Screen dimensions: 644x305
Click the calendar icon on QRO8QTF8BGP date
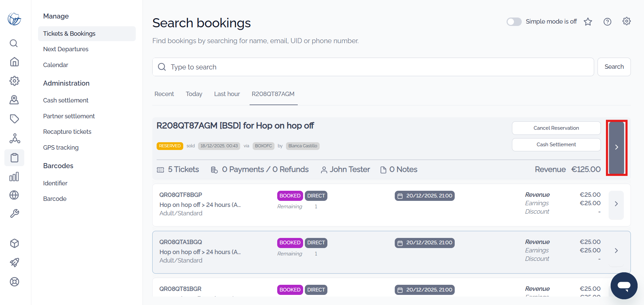pos(400,196)
